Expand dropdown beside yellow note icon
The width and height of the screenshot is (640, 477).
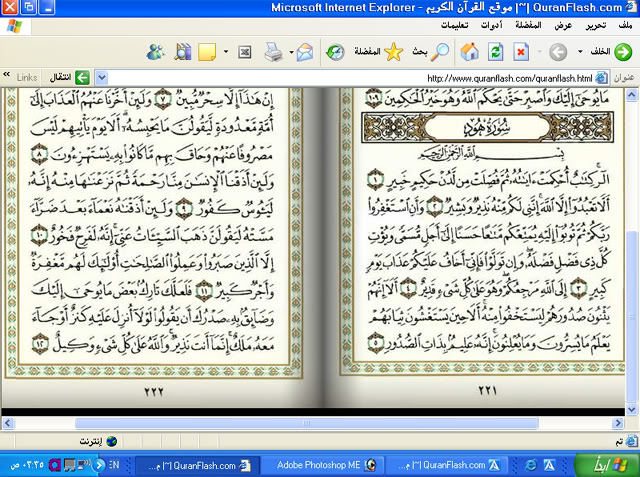[x=226, y=52]
